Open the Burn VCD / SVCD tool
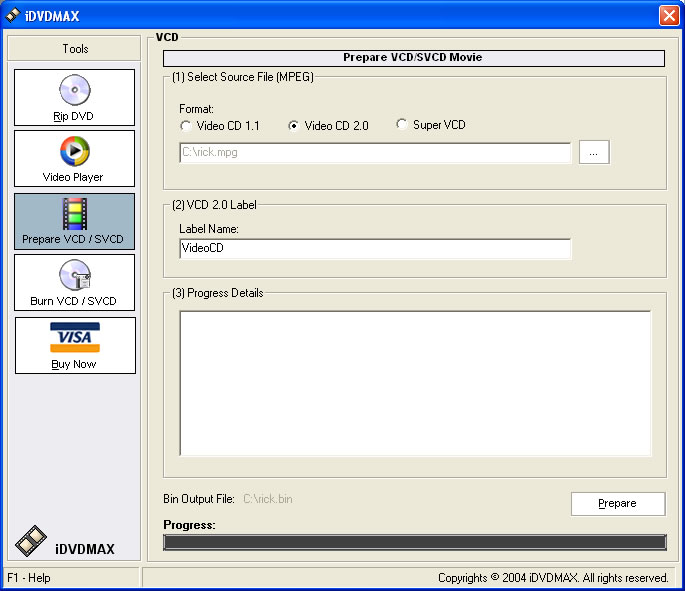This screenshot has width=685, height=591. pos(74,283)
